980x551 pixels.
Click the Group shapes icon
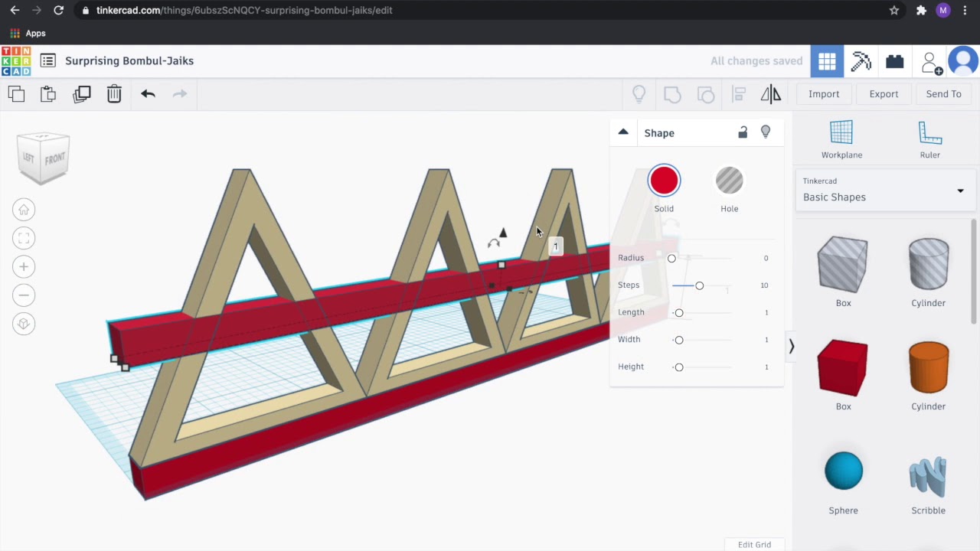tap(672, 94)
